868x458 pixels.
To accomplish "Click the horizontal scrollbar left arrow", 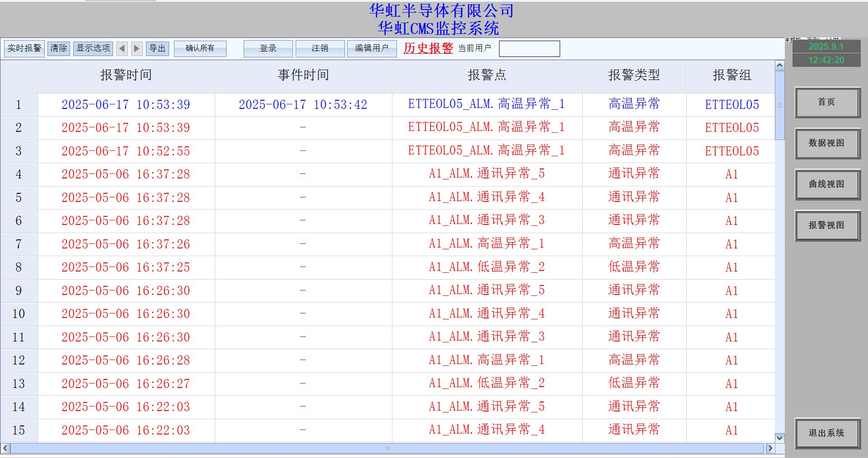I will point(5,448).
